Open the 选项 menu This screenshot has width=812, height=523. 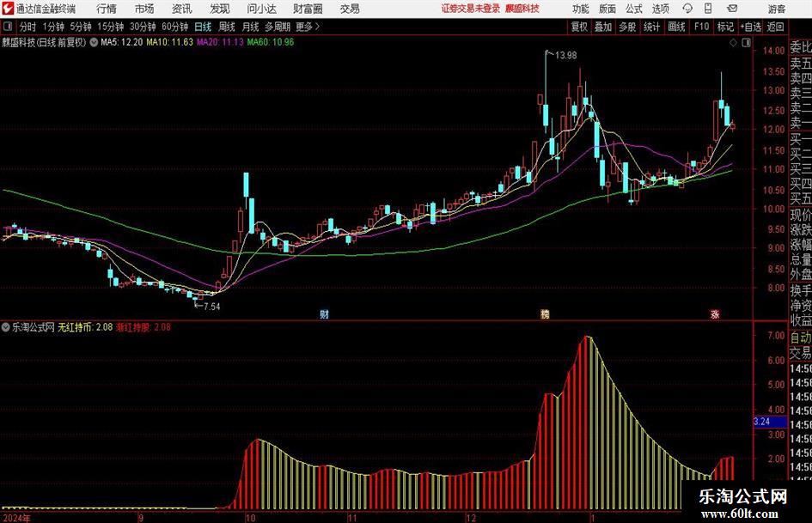(x=660, y=9)
